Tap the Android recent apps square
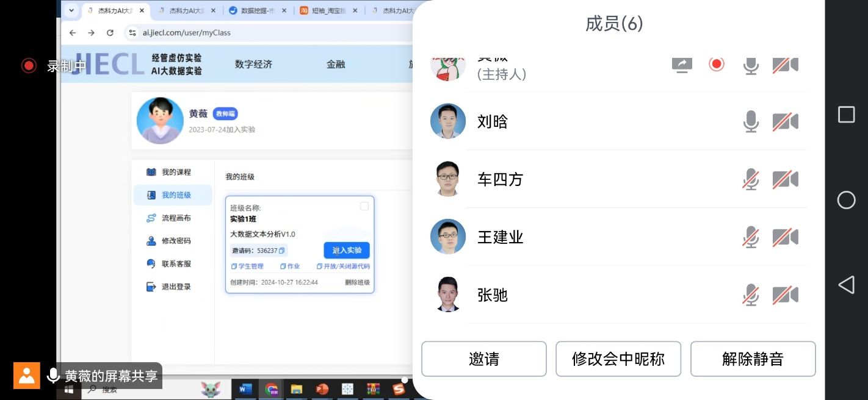The height and width of the screenshot is (400, 868). pyautogui.click(x=846, y=115)
